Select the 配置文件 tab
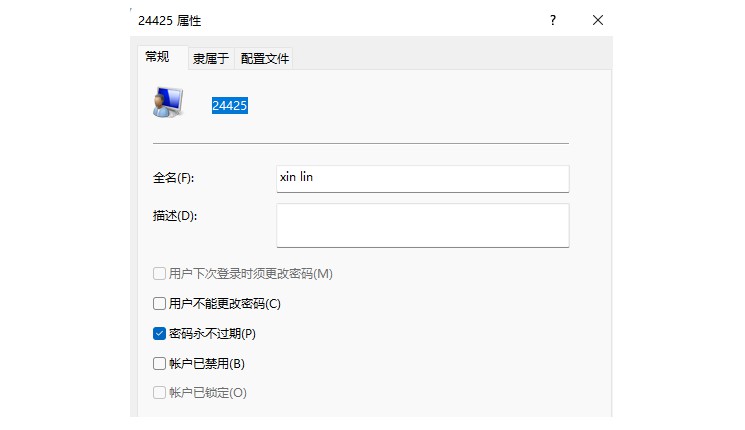 coord(265,58)
